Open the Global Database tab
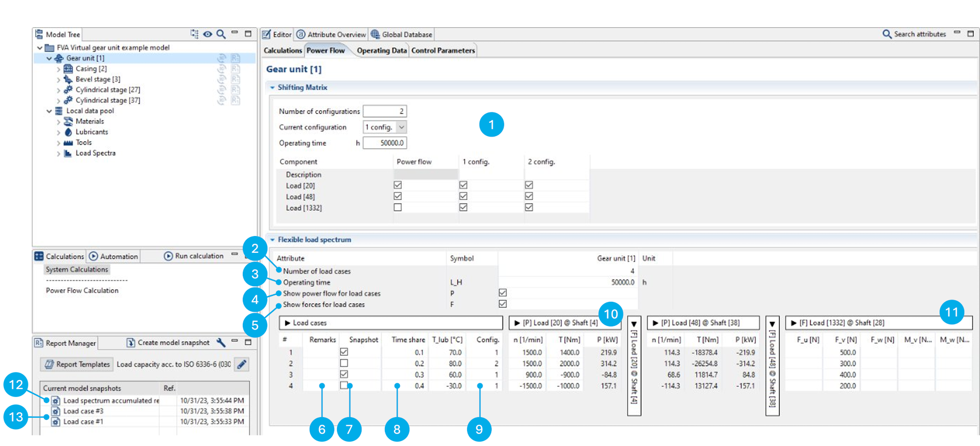980x446 pixels. click(402, 34)
